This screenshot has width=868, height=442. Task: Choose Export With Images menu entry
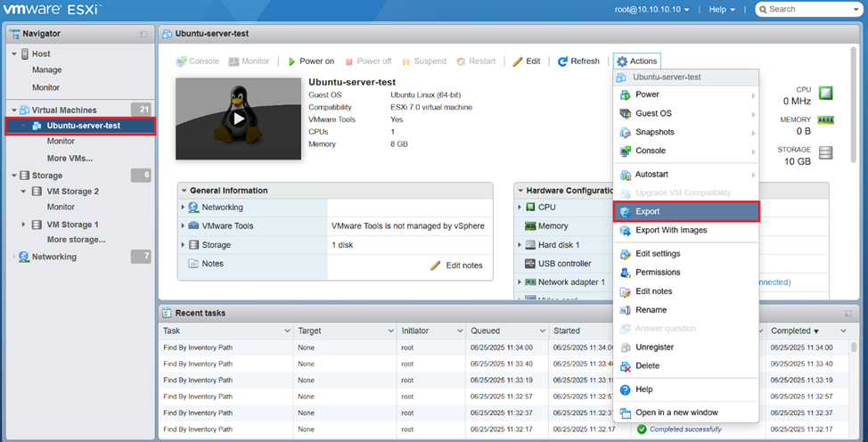point(670,230)
